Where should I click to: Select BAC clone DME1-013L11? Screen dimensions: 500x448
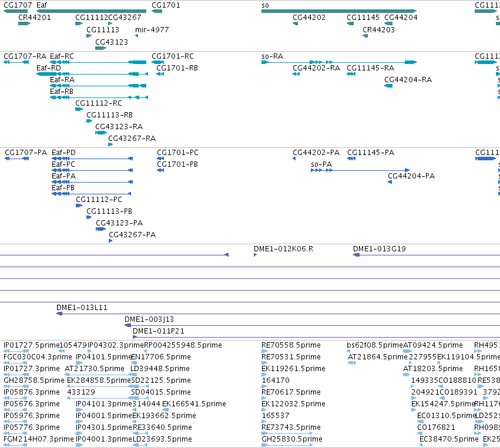82,308
